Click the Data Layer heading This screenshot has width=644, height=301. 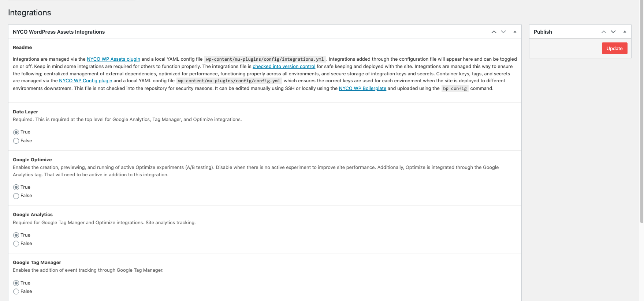[x=25, y=112]
